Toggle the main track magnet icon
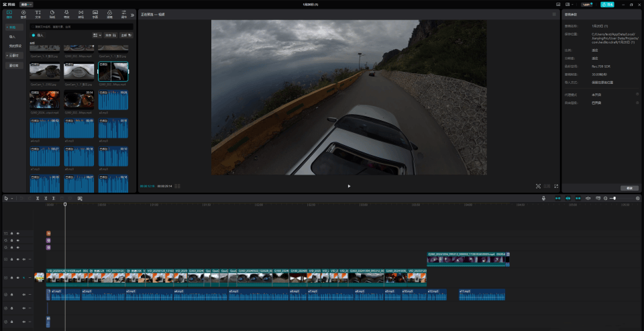The image size is (644, 331). (557, 198)
